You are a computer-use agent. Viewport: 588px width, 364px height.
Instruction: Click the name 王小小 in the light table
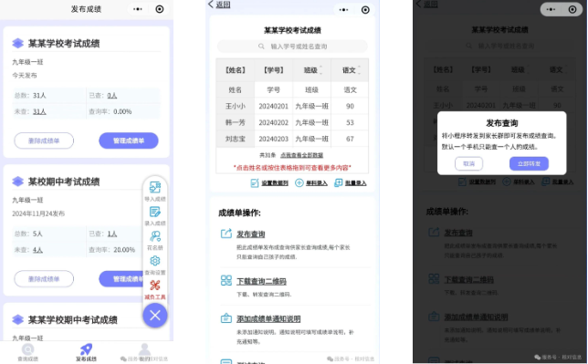point(236,106)
